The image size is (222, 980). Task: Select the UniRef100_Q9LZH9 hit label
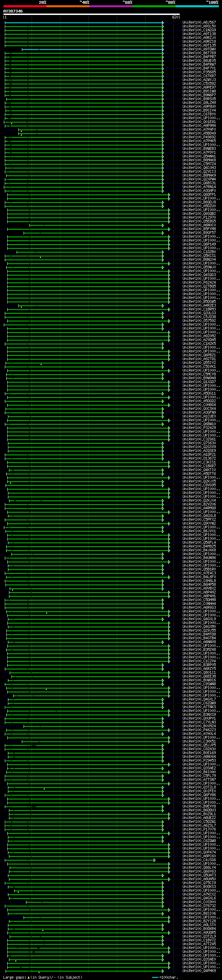pos(199,103)
